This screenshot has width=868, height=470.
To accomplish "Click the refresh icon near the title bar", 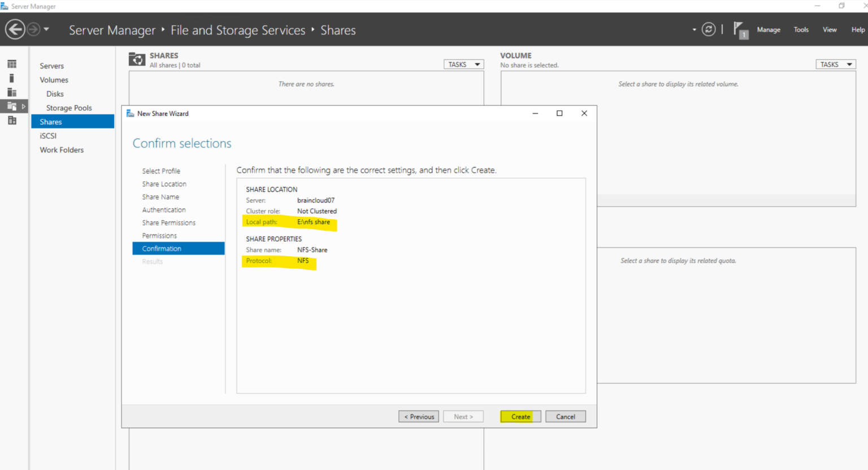I will coord(709,29).
